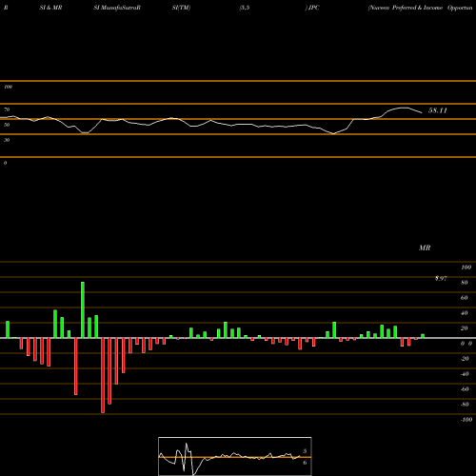Click the "SI MunafaSutraR" header text
This screenshot has width=476, height=476.
click(116, 8)
